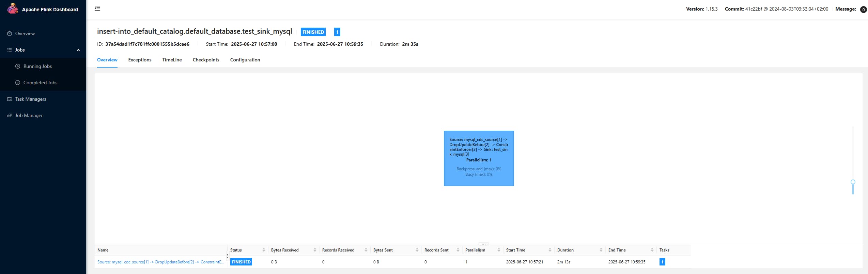868x274 pixels.
Task: Click the Job Manager build icon
Action: coord(10,115)
